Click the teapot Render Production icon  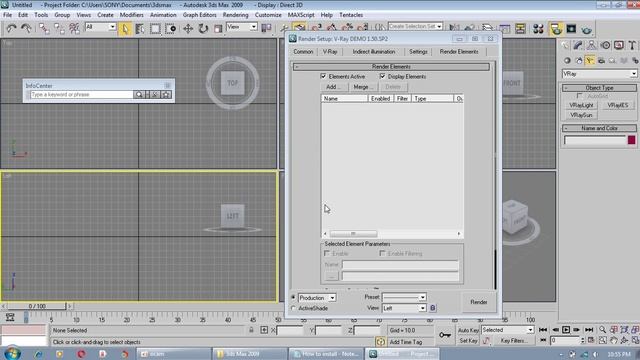587,29
